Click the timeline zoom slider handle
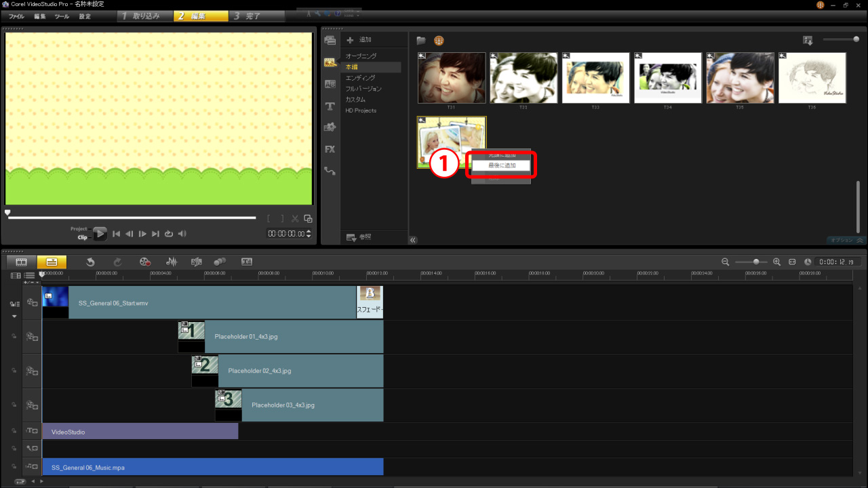Viewport: 868px width, 488px height. click(756, 262)
